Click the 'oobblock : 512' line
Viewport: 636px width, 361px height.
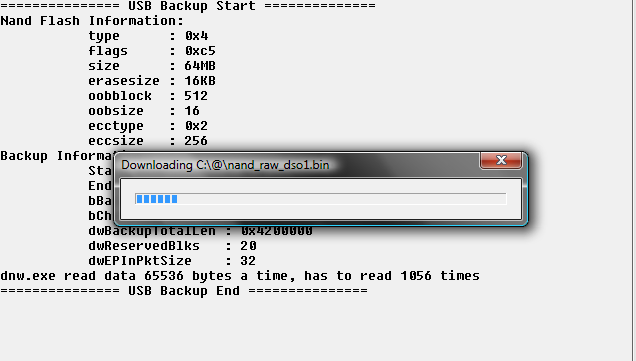(x=148, y=96)
